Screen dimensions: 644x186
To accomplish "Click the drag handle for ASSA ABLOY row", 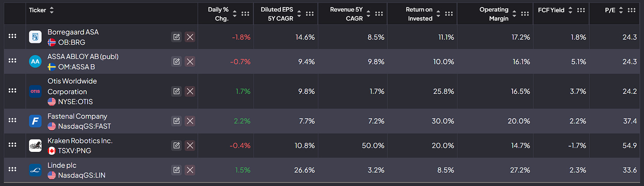I will pos(12,62).
